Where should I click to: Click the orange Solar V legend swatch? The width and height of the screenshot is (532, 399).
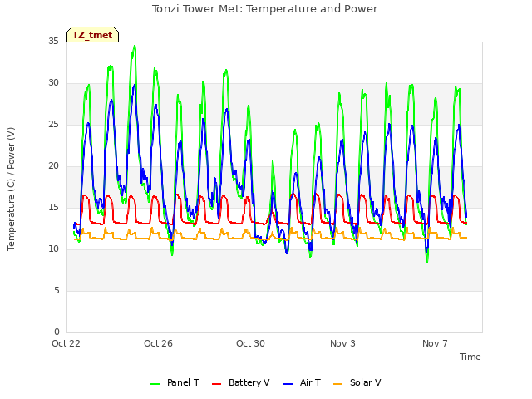click(338, 384)
